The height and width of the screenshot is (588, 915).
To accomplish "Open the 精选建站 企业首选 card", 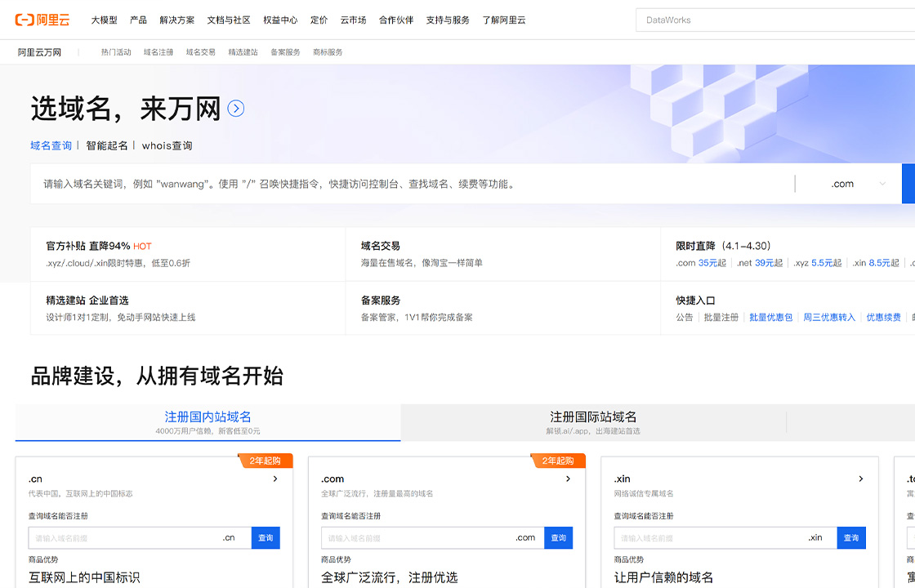I will [188, 309].
